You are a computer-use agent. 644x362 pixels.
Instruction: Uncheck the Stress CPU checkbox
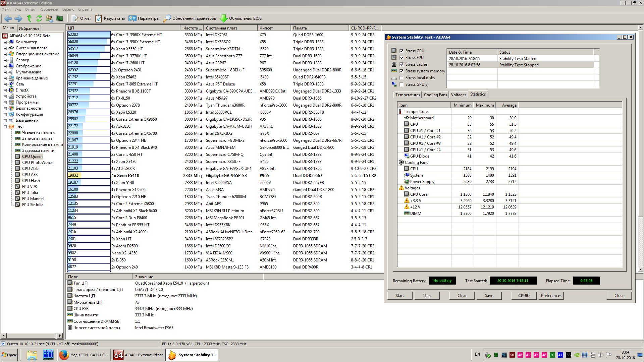pyautogui.click(x=401, y=51)
